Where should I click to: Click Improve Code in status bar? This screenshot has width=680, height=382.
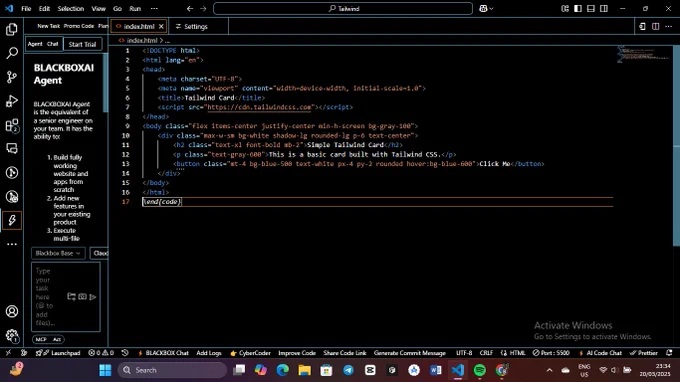[x=297, y=353]
